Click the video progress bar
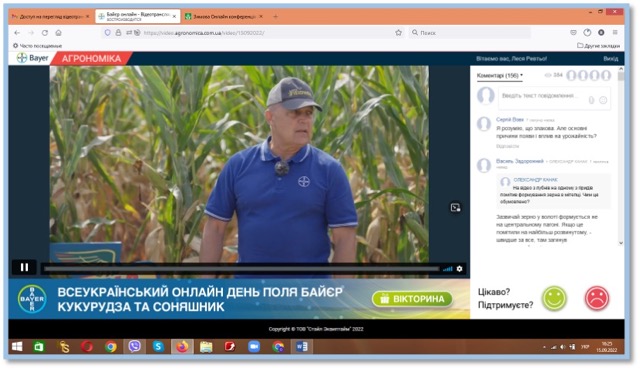The image size is (640, 369). point(242,269)
